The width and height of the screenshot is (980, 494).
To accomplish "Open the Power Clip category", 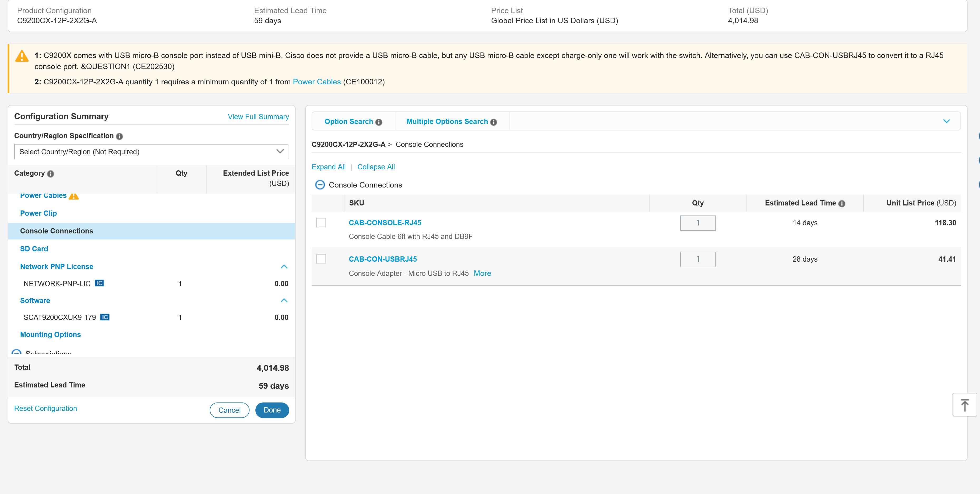I will 39,213.
